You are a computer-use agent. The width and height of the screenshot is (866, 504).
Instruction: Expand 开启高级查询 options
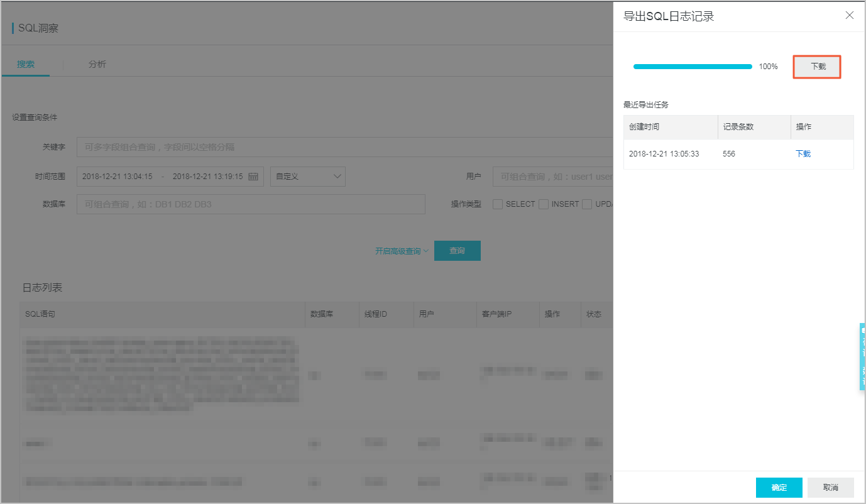[402, 251]
